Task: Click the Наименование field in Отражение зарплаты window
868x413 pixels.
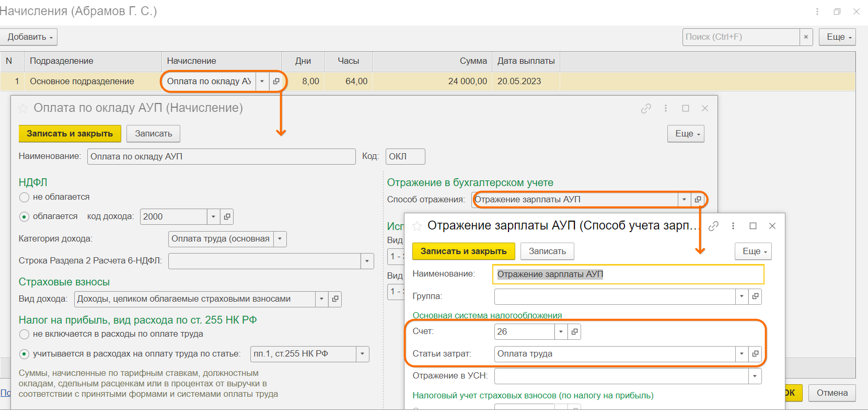Action: tap(628, 274)
